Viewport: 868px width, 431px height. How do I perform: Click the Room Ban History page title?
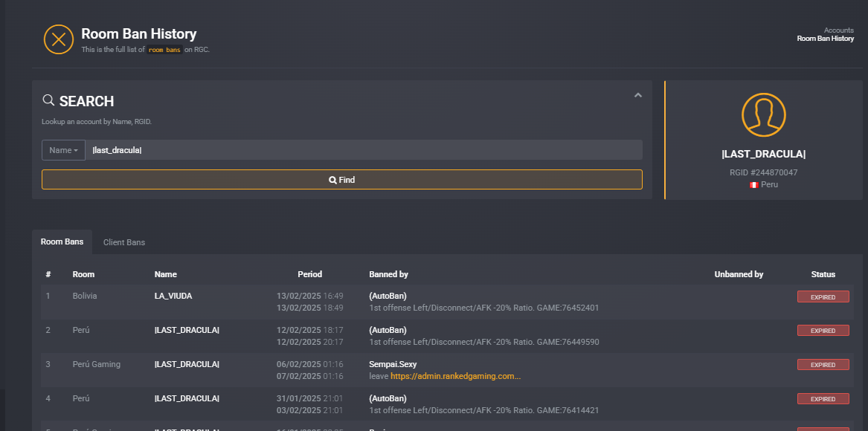(x=139, y=33)
